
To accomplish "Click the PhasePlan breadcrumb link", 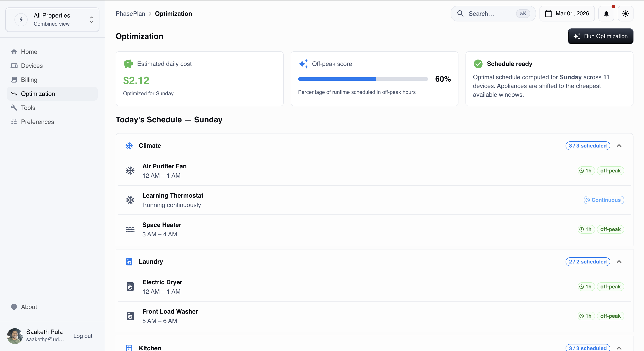I will (x=130, y=14).
